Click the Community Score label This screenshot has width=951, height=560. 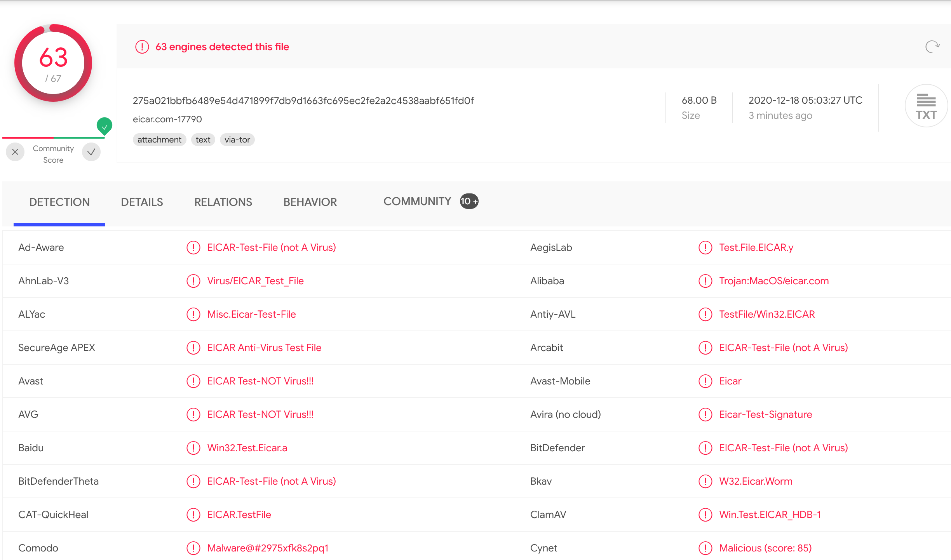pos(53,154)
